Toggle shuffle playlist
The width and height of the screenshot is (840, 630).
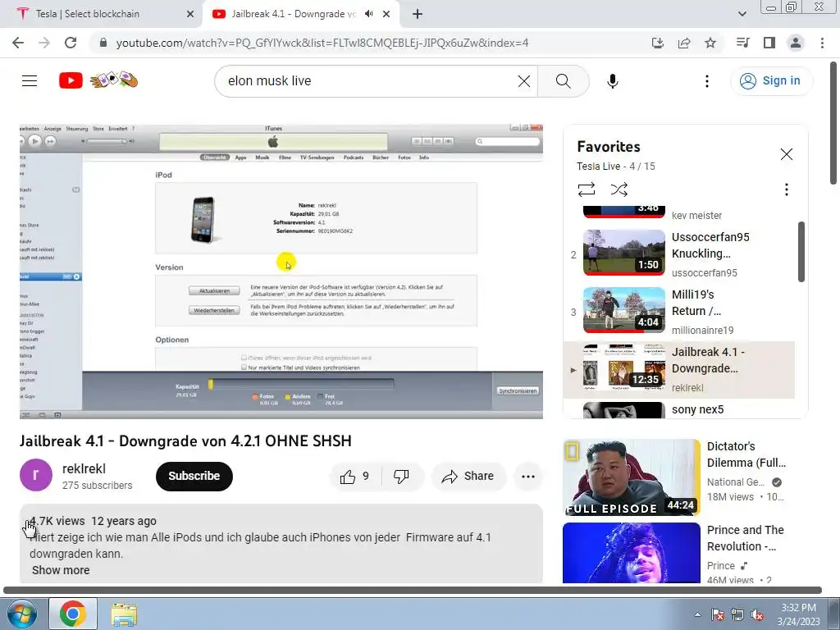(619, 189)
